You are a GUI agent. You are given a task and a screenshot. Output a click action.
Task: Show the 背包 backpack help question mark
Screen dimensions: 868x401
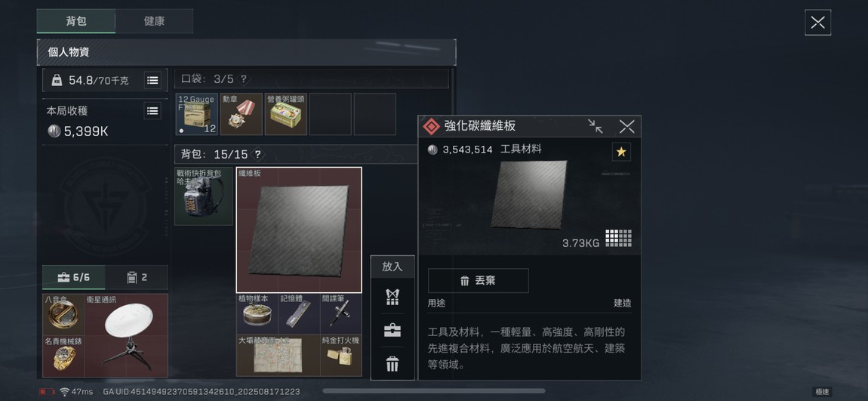pyautogui.click(x=257, y=155)
